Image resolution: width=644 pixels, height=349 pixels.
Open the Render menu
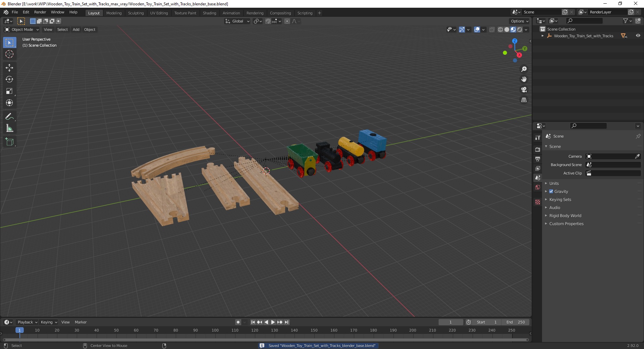point(40,12)
